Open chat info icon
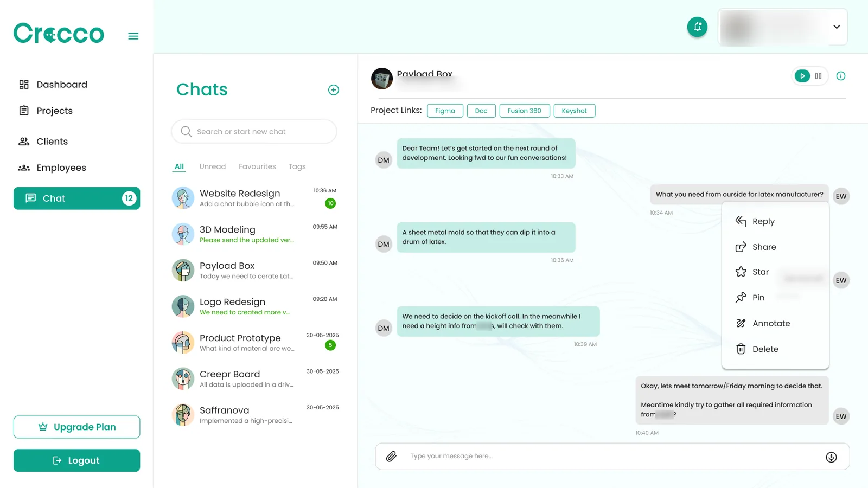Viewport: 868px width, 488px height. click(841, 76)
